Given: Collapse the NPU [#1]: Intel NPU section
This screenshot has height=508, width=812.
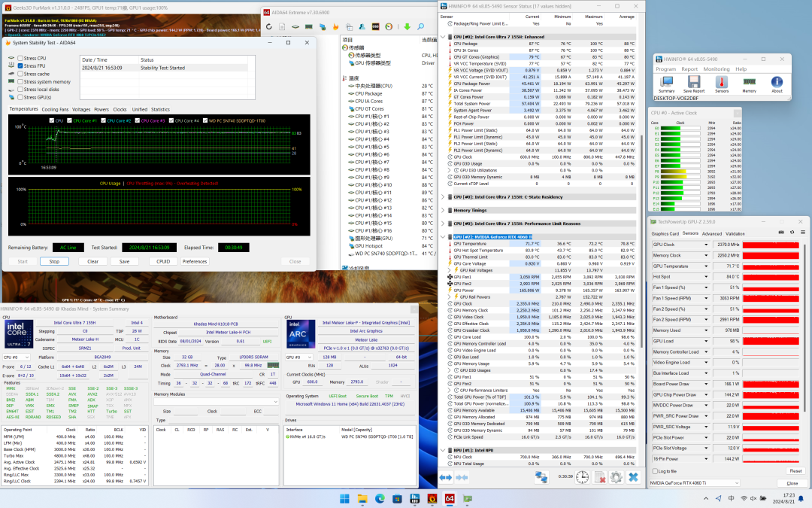Looking at the screenshot, I should [x=442, y=450].
